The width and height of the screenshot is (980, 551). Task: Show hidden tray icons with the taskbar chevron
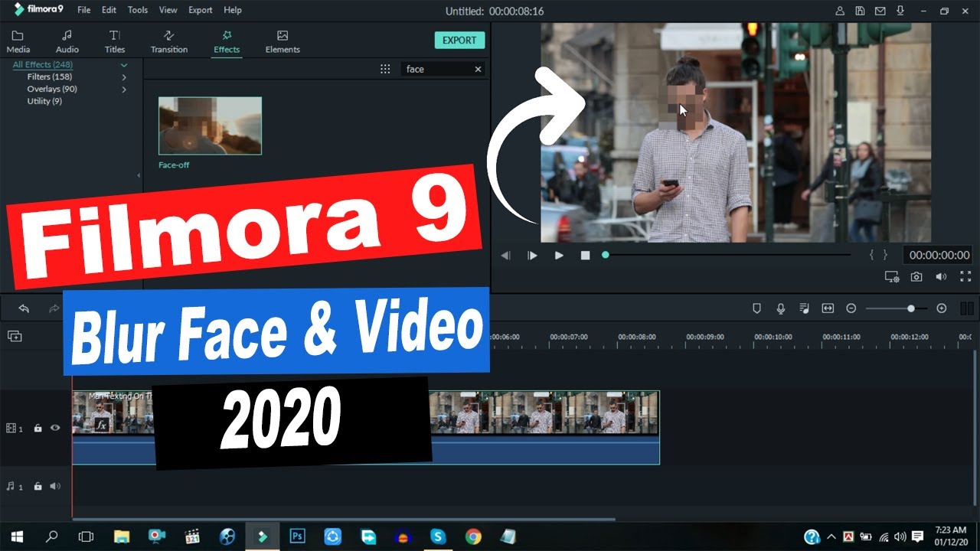tap(831, 537)
